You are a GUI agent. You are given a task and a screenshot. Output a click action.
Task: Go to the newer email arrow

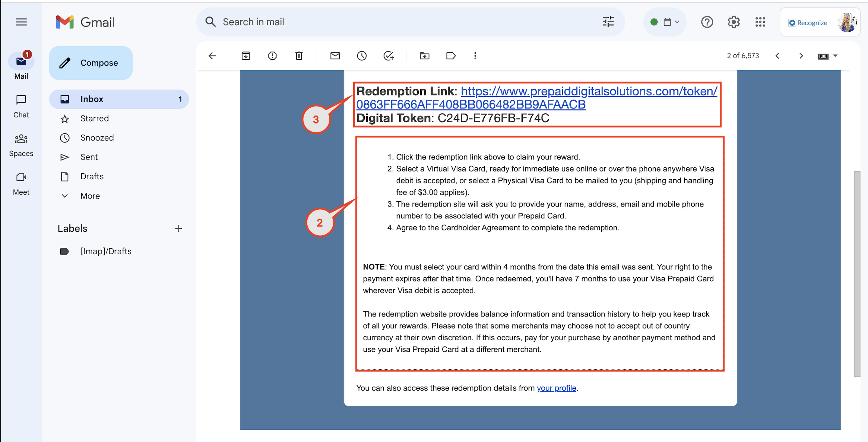777,56
